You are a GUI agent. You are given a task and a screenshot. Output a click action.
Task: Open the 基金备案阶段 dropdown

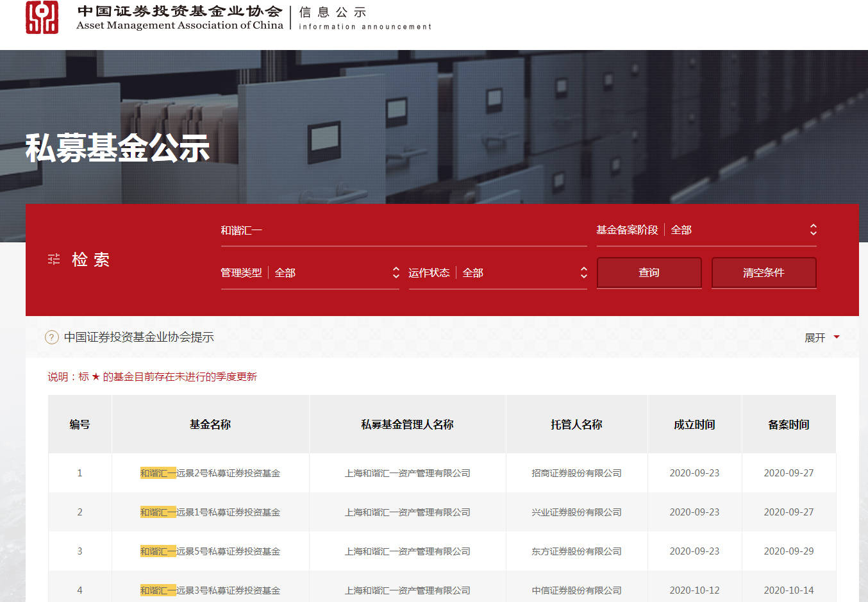point(706,230)
